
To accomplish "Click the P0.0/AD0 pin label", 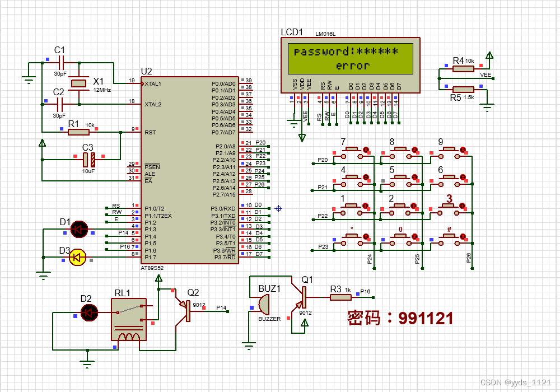I will (223, 83).
